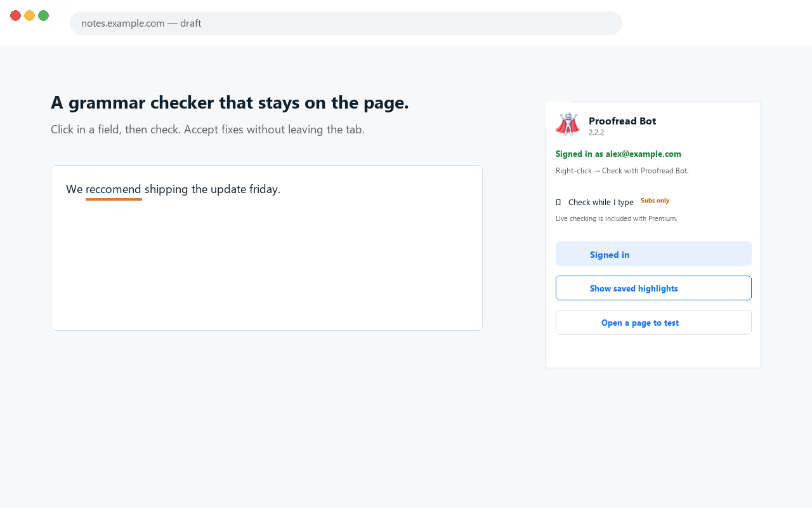Screen dimensions: 812x508
Task: Tick the Check while I type checkbox
Action: 558,202
